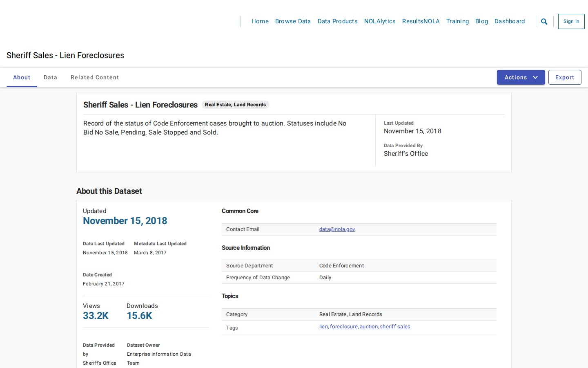Open the Training navigation link
This screenshot has width=588, height=368.
click(x=457, y=21)
